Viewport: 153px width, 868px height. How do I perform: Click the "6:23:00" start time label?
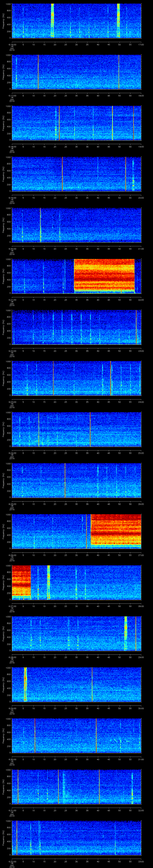pos(12,402)
